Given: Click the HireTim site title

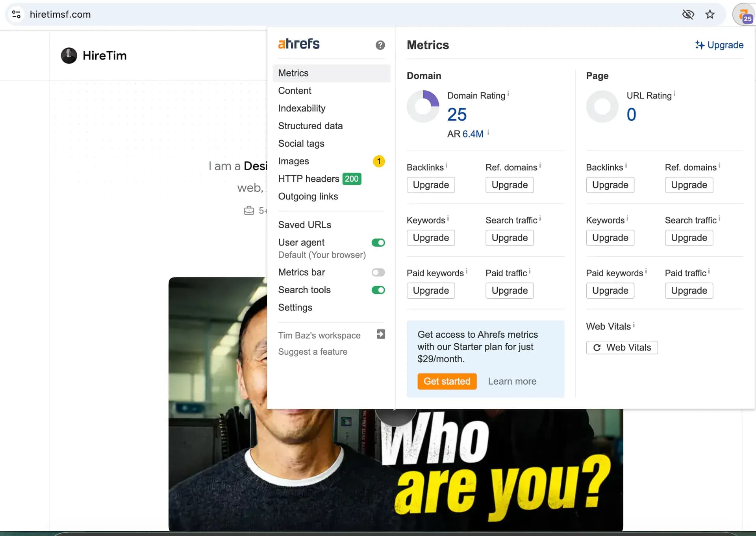Looking at the screenshot, I should coord(105,56).
